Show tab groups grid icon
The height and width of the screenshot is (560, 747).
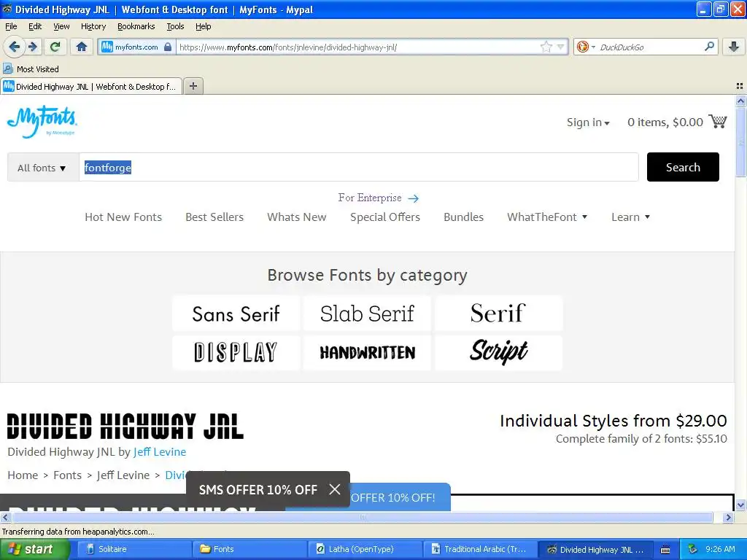(740, 86)
